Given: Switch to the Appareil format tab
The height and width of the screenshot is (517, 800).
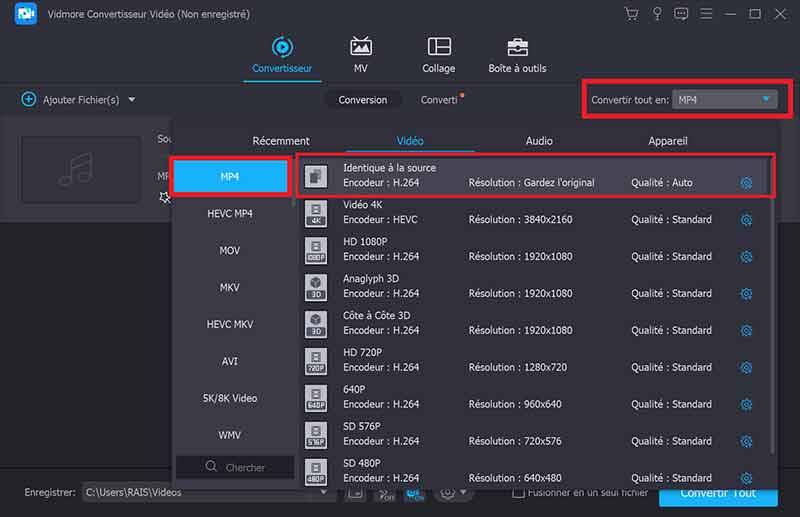Looking at the screenshot, I should pyautogui.click(x=666, y=141).
